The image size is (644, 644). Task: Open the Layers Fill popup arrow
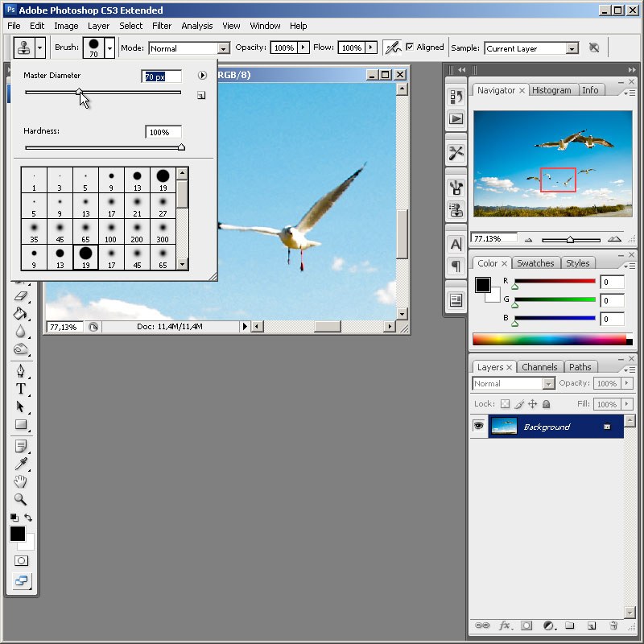(627, 404)
